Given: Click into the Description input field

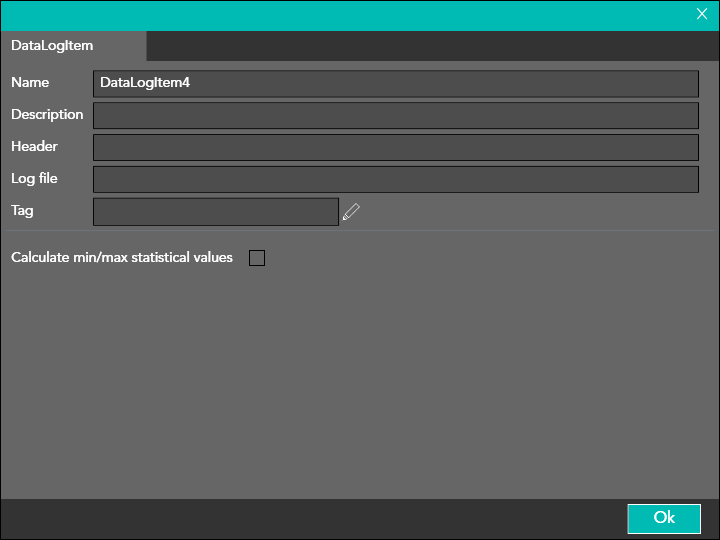Looking at the screenshot, I should tap(395, 115).
